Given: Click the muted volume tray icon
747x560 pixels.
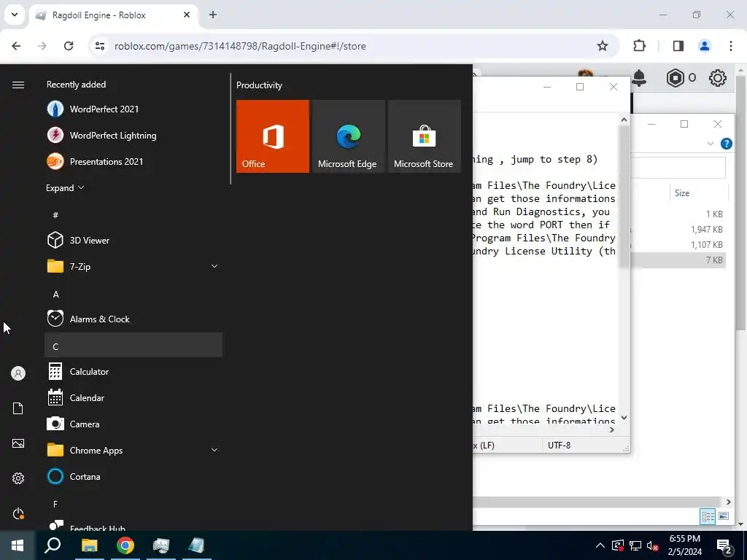Looking at the screenshot, I should [x=653, y=545].
